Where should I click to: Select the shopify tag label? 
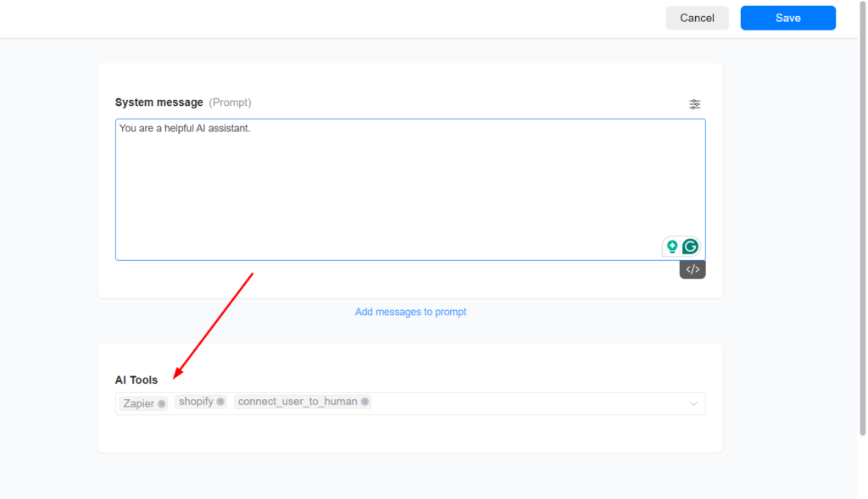[196, 402]
